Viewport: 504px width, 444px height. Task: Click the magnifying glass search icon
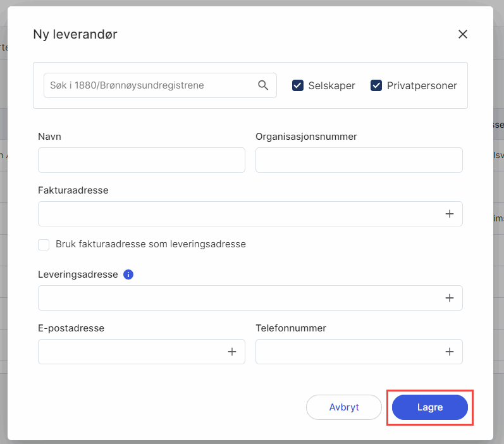click(263, 85)
